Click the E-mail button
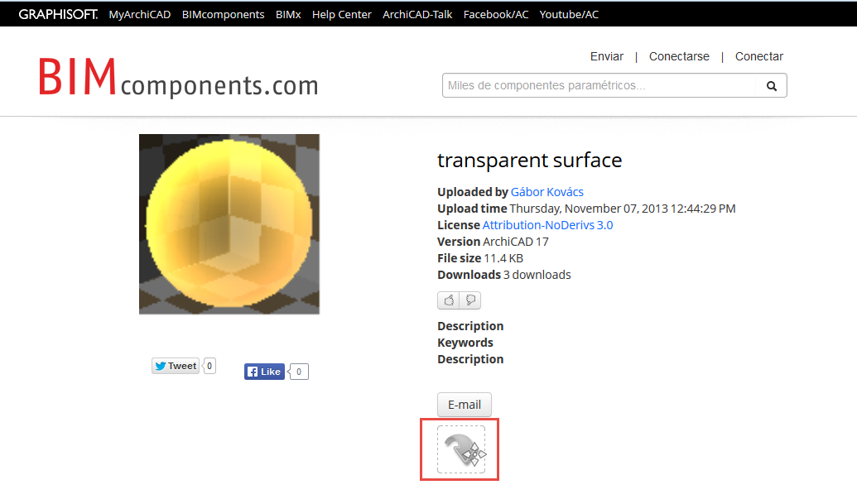The height and width of the screenshot is (504, 857). click(464, 405)
